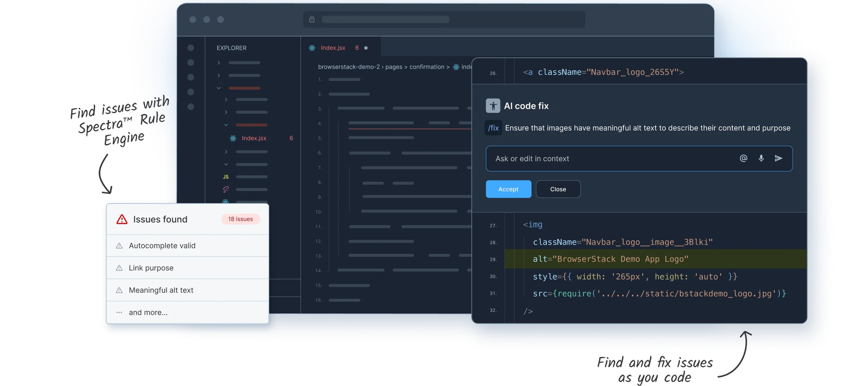868x386 pixels.
Task: Click the ellipsis icon beside 'and more...'
Action: 119,312
